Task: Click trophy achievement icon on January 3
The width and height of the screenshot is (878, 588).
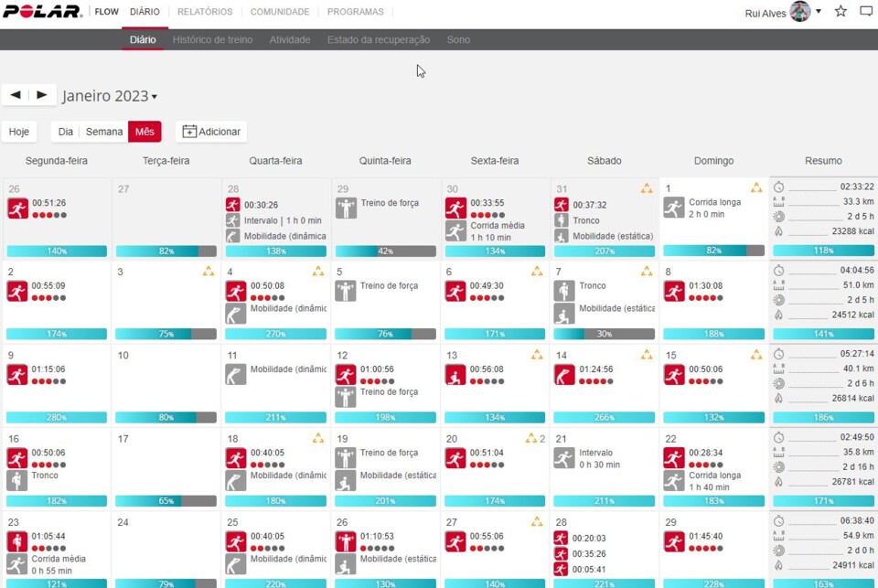Action: (x=208, y=272)
